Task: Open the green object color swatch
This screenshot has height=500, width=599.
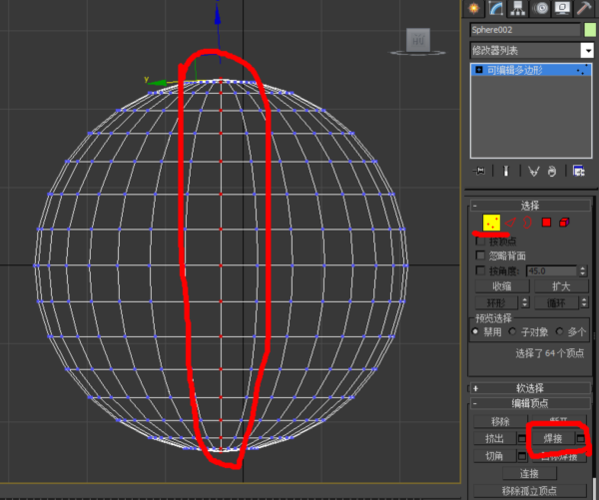Action: click(590, 30)
